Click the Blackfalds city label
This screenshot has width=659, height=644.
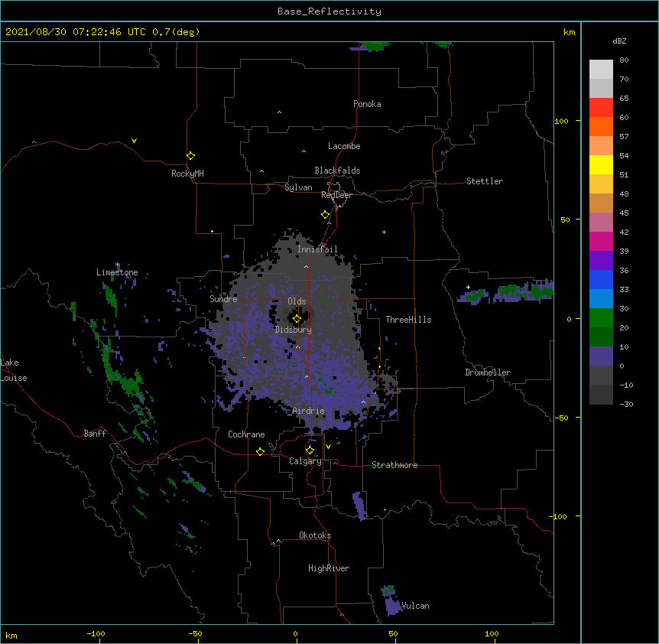pos(337,171)
